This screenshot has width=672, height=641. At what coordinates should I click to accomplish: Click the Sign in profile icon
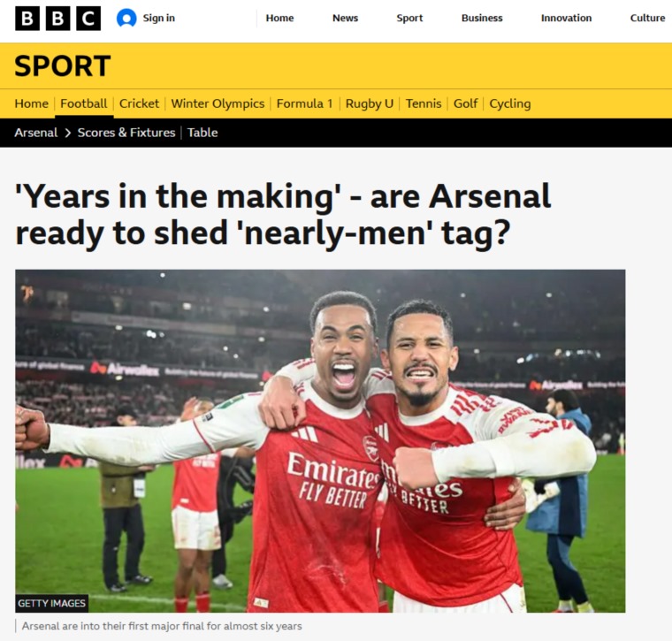tap(126, 19)
